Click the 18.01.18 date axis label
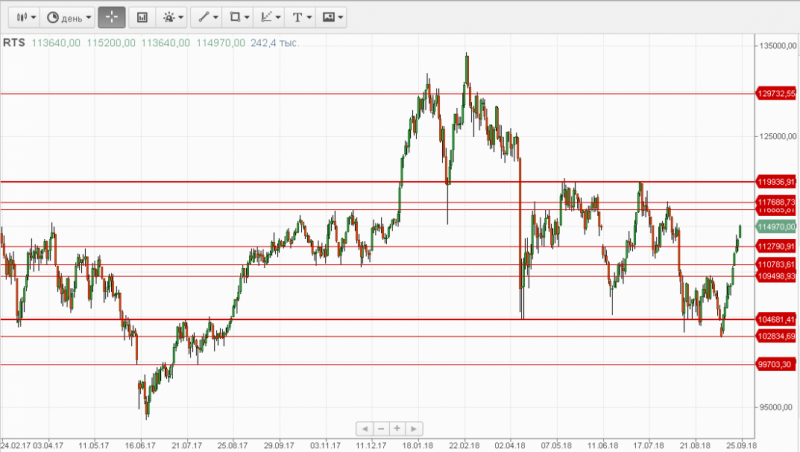The height and width of the screenshot is (452, 800). (418, 445)
